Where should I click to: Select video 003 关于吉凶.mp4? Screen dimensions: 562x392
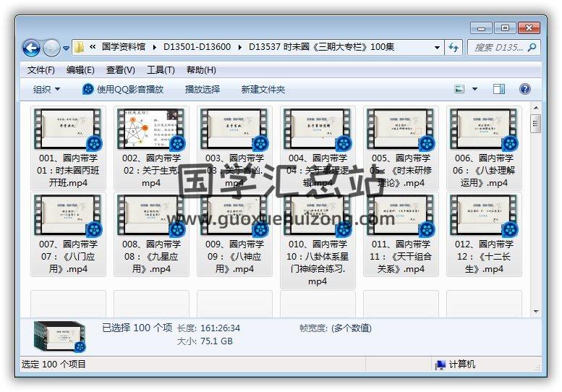point(234,148)
